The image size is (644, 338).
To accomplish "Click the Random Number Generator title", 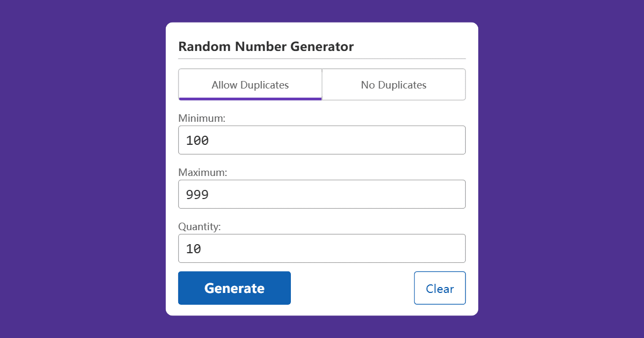I will (266, 47).
